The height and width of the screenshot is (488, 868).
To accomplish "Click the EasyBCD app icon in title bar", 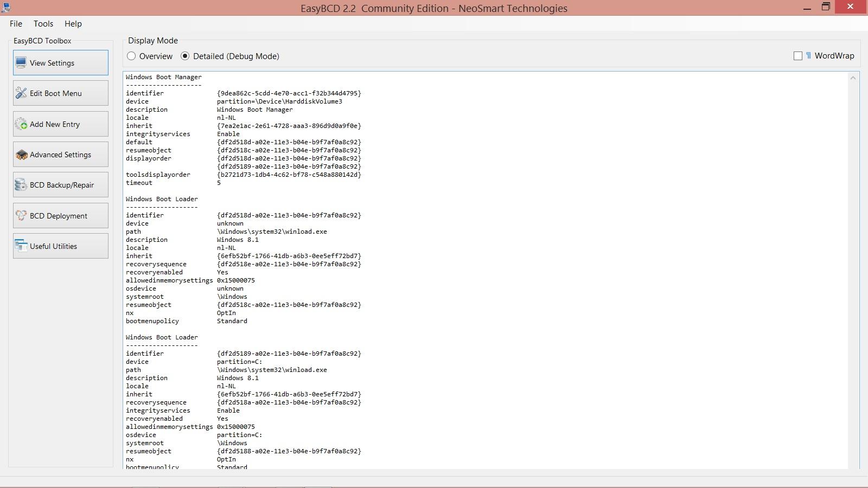I will 7,8.
